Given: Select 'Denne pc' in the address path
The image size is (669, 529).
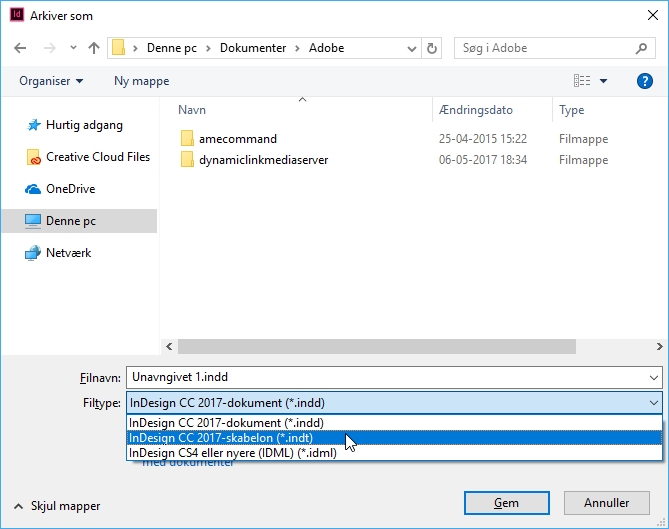Looking at the screenshot, I should click(x=172, y=48).
